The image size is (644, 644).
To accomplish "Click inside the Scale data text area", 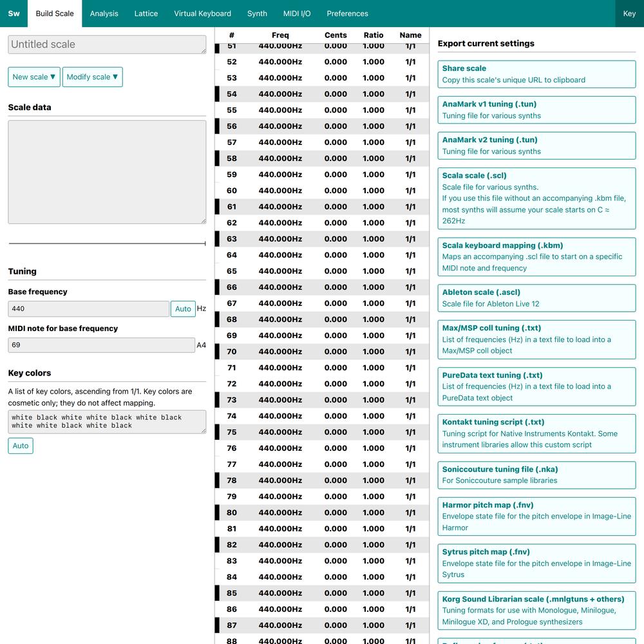I will click(107, 172).
